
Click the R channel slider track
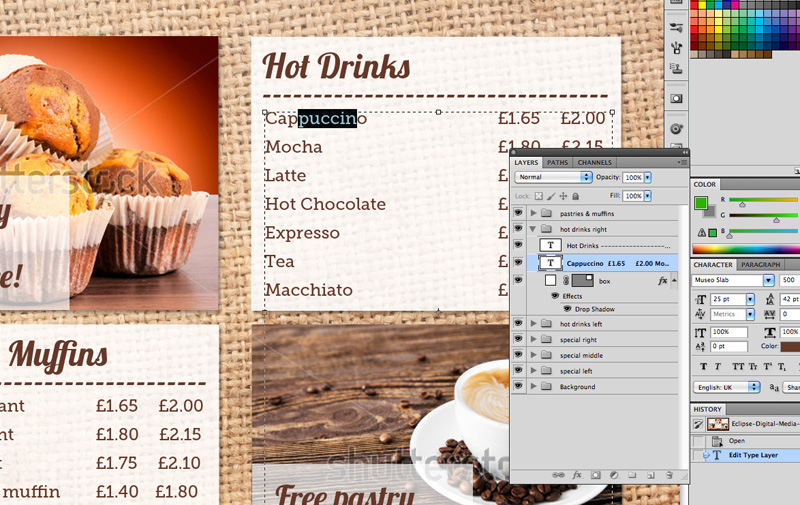[x=763, y=200]
